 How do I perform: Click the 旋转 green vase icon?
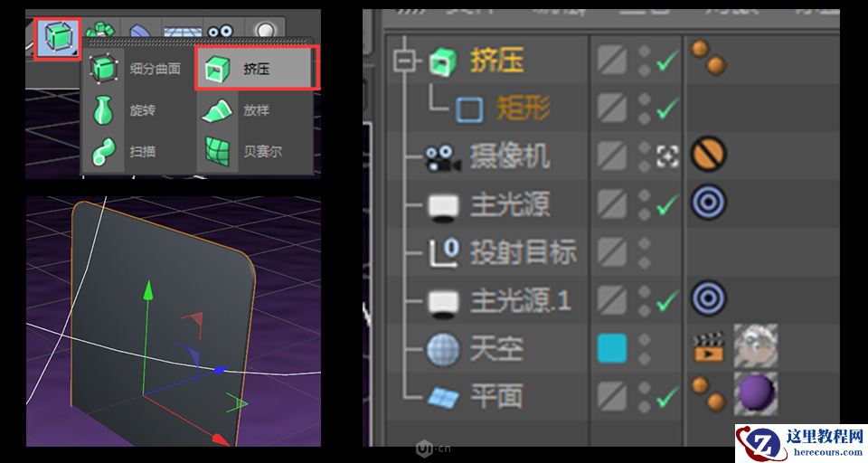point(103,109)
